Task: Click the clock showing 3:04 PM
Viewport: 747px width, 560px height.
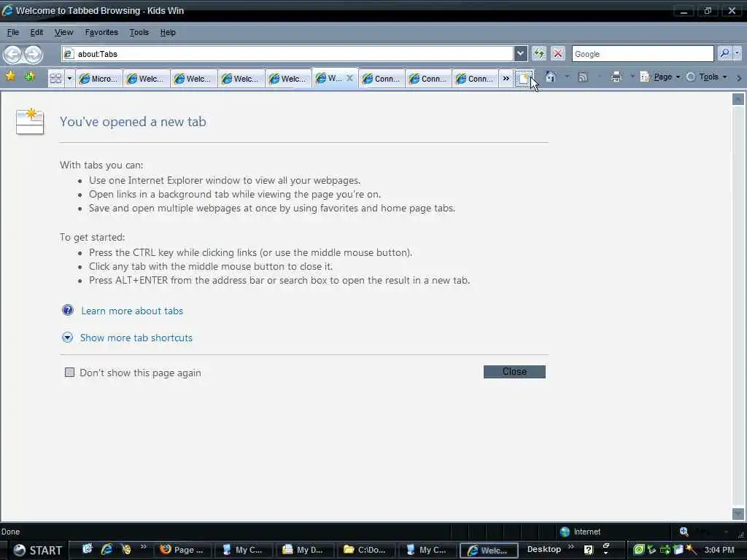Action: coord(719,550)
